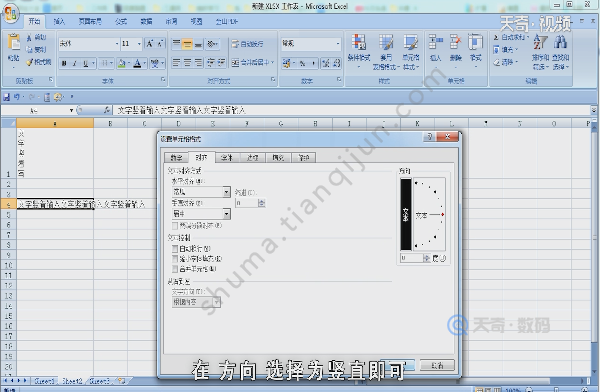Click the Undo icon in the quick access toolbar
This screenshot has height=392, width=600.
tap(16, 97)
